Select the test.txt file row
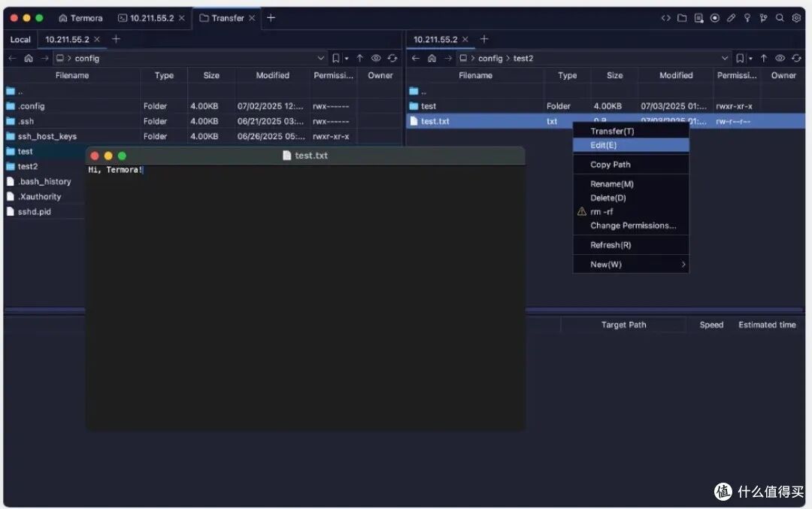The width and height of the screenshot is (812, 509). 451,120
